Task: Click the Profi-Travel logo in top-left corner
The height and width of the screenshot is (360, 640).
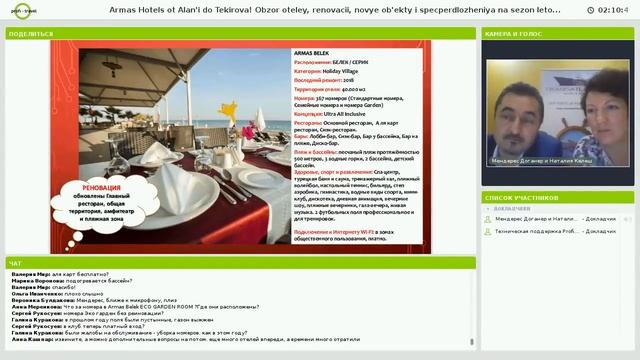Action: tap(23, 11)
